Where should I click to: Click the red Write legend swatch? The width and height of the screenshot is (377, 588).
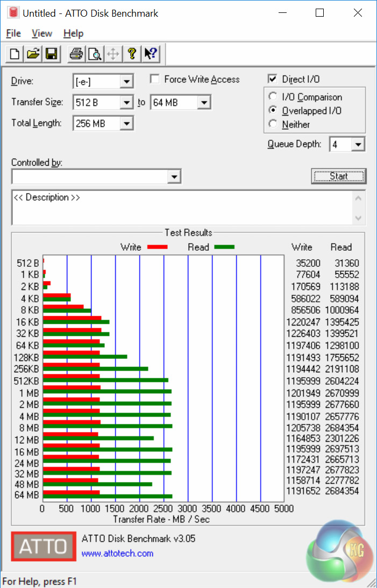click(158, 247)
